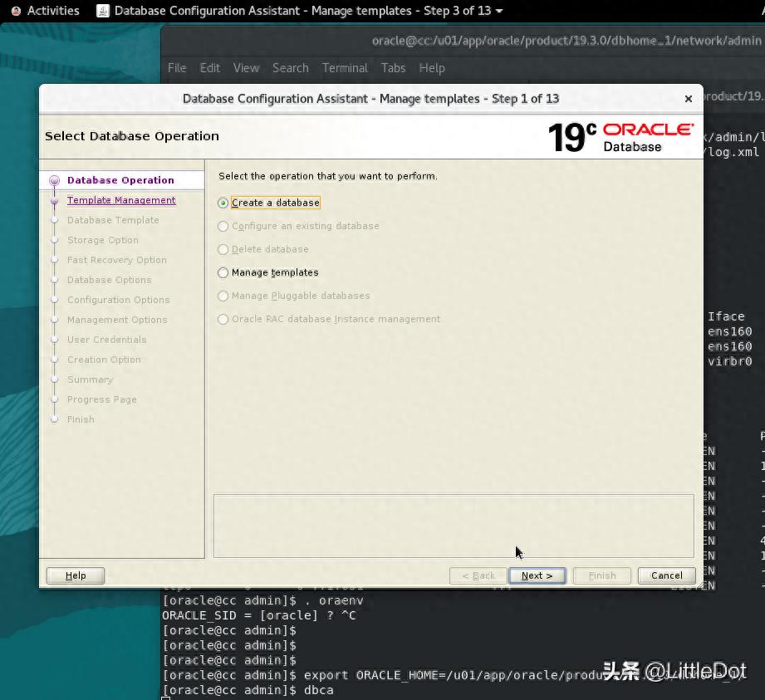Select Oracle RAC database Instance management option
The height and width of the screenshot is (700, 765).
[x=223, y=319]
